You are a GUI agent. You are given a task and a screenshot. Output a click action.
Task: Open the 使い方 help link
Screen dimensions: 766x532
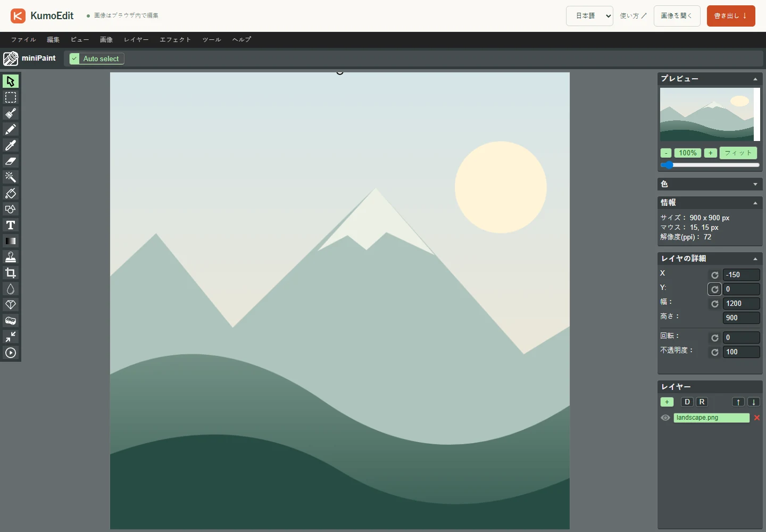[x=633, y=16]
